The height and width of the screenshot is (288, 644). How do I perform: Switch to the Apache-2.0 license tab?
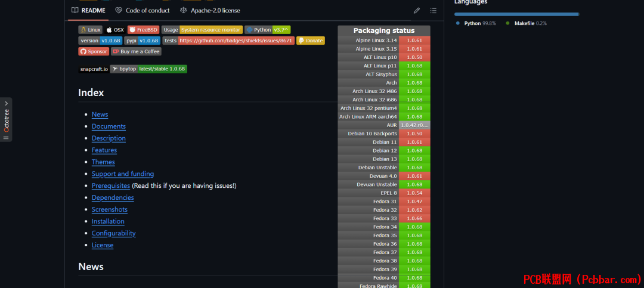coord(210,10)
